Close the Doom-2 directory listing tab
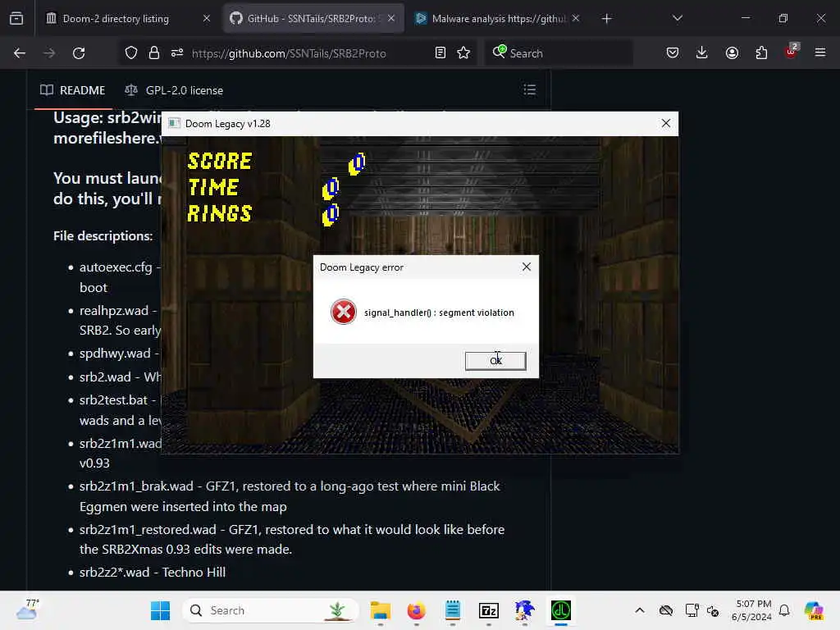 click(x=207, y=19)
